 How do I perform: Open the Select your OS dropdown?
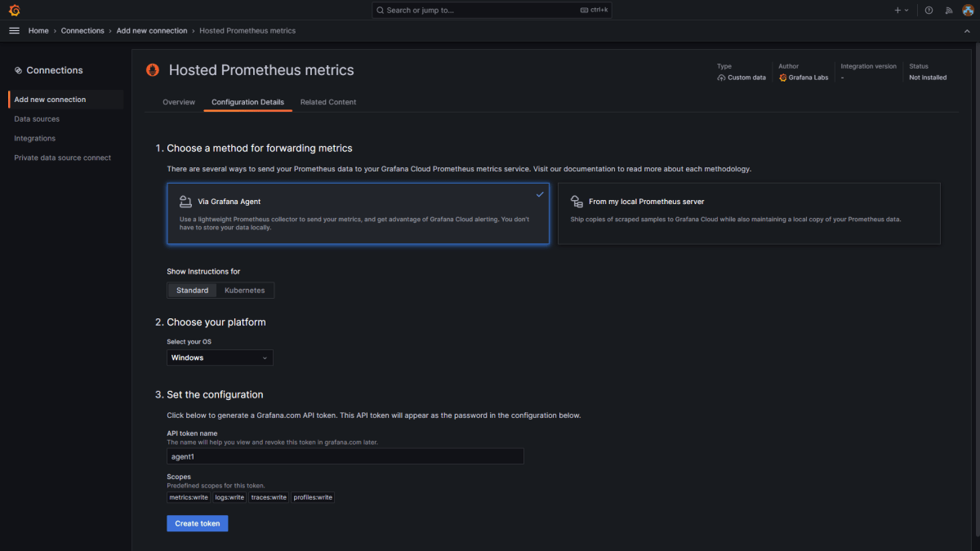(219, 358)
